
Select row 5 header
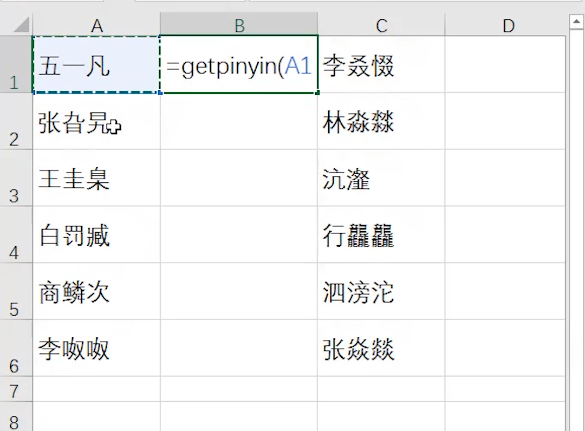[x=16, y=291]
